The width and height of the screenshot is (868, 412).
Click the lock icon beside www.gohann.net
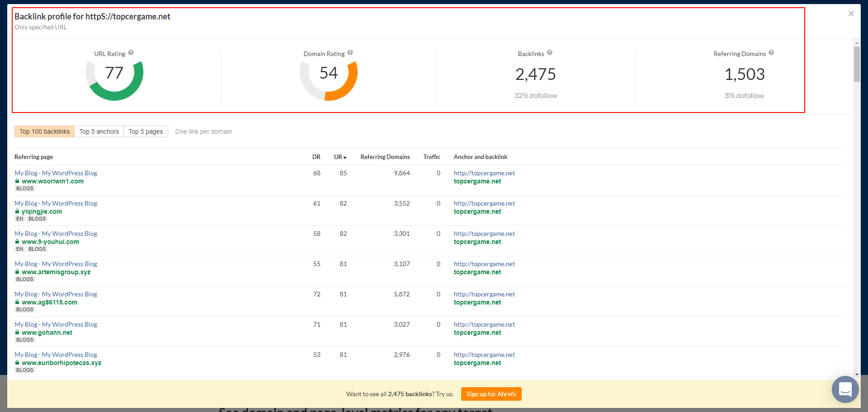pyautogui.click(x=17, y=332)
